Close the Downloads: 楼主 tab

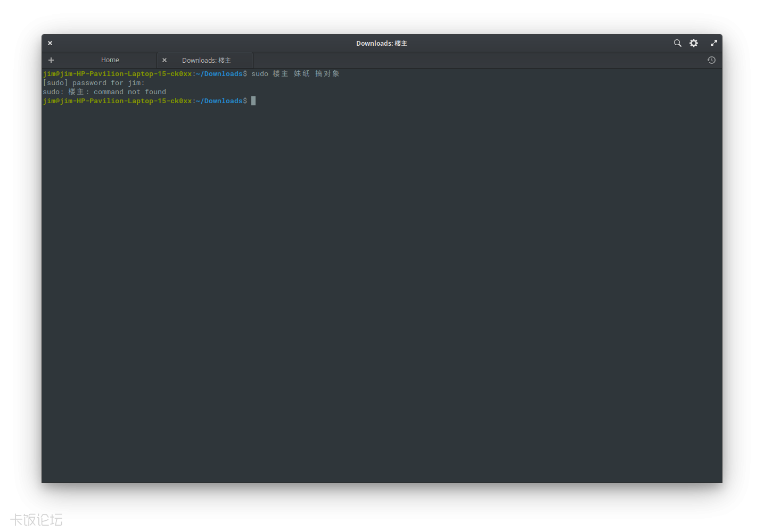(165, 60)
